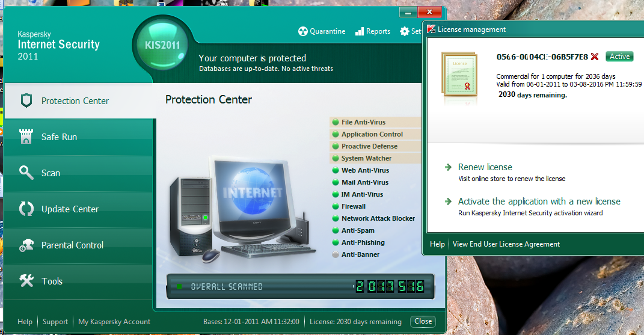
Task: Select Safe Run in the sidebar
Action: pyautogui.click(x=78, y=137)
